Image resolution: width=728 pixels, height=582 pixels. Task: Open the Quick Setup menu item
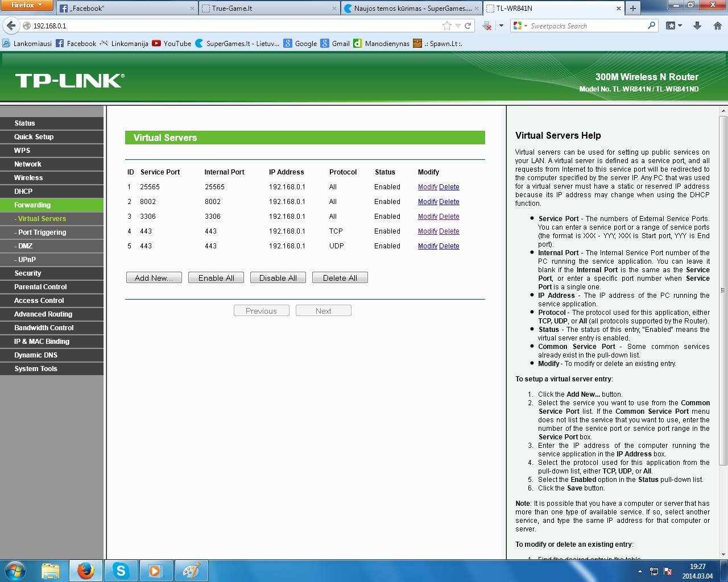click(x=52, y=136)
